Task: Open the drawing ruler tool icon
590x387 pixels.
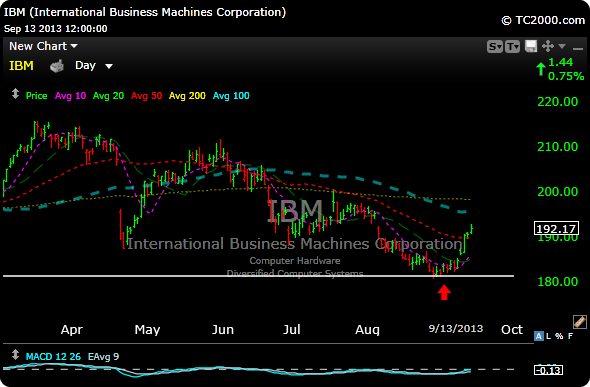Action: [579, 322]
